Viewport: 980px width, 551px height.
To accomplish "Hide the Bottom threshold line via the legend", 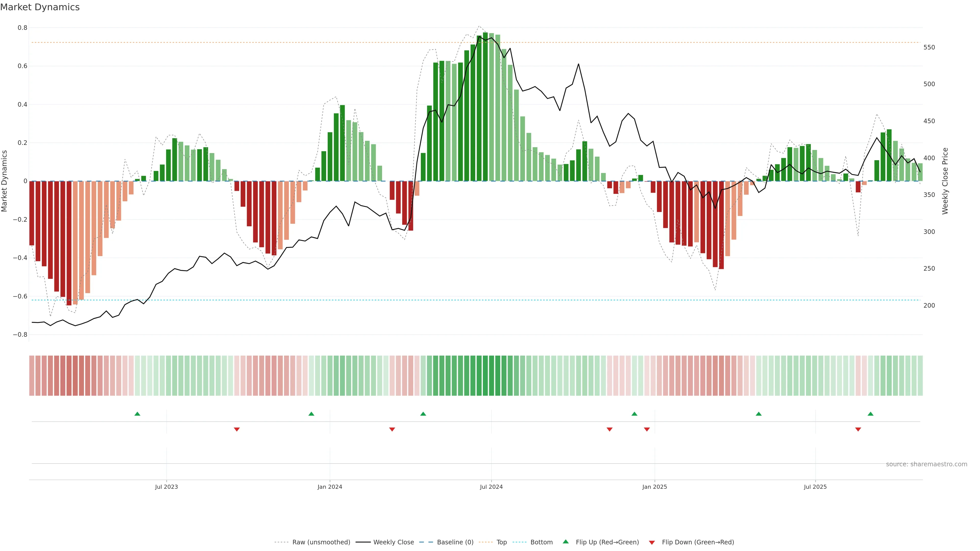I will tap(541, 542).
